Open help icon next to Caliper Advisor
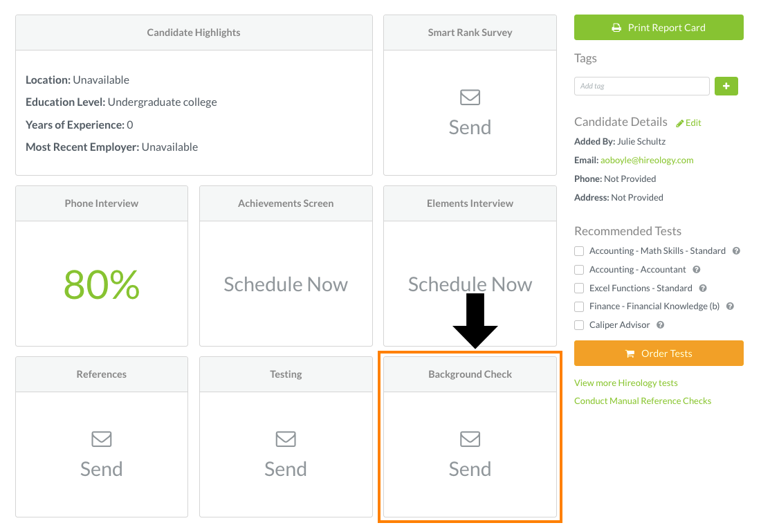The height and width of the screenshot is (532, 761). click(660, 324)
